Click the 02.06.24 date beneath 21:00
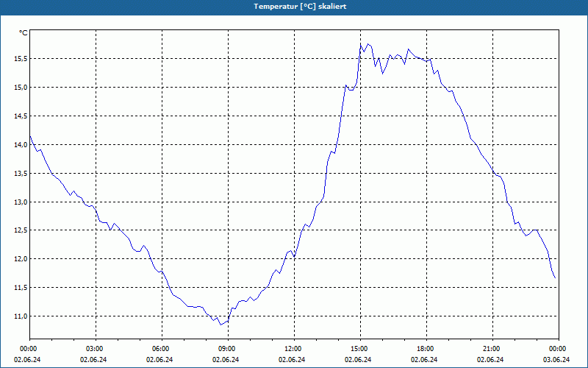The width and height of the screenshot is (588, 368). tap(490, 359)
